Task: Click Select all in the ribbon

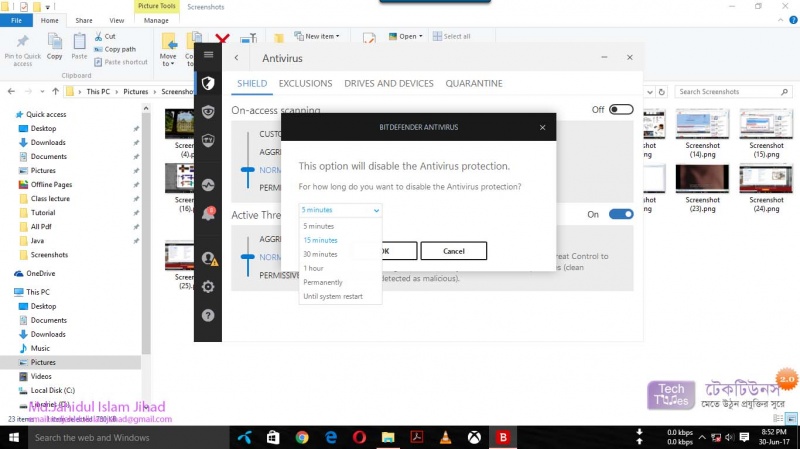Action: point(452,36)
